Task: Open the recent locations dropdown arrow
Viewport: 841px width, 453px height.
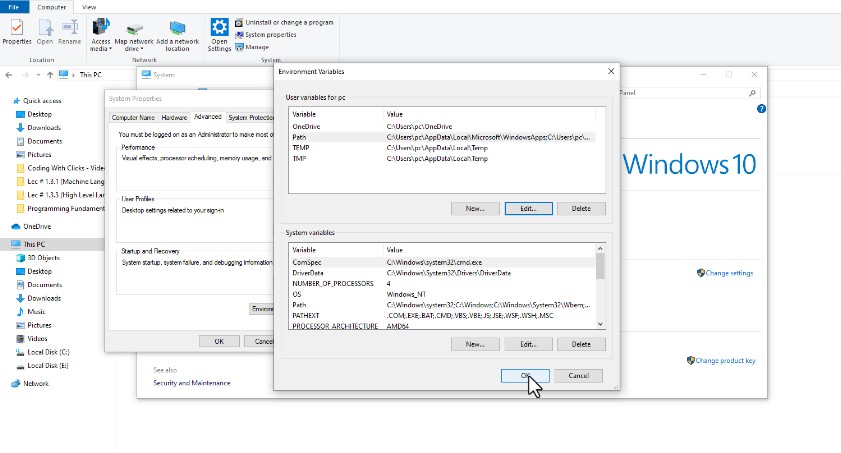Action: coord(38,75)
